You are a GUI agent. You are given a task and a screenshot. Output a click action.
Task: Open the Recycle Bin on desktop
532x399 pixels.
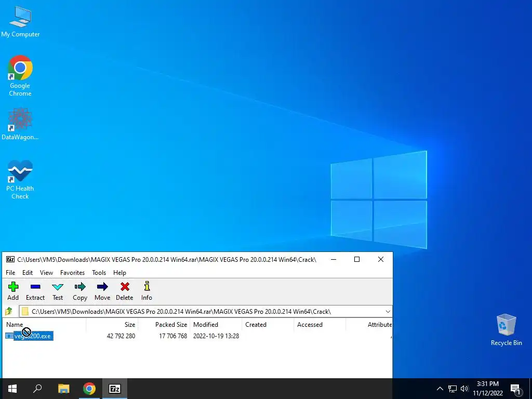(506, 330)
